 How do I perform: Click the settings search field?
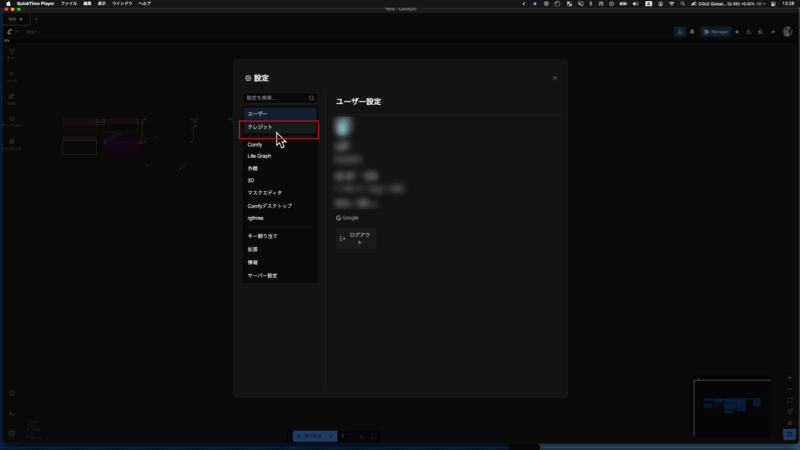click(x=275, y=98)
